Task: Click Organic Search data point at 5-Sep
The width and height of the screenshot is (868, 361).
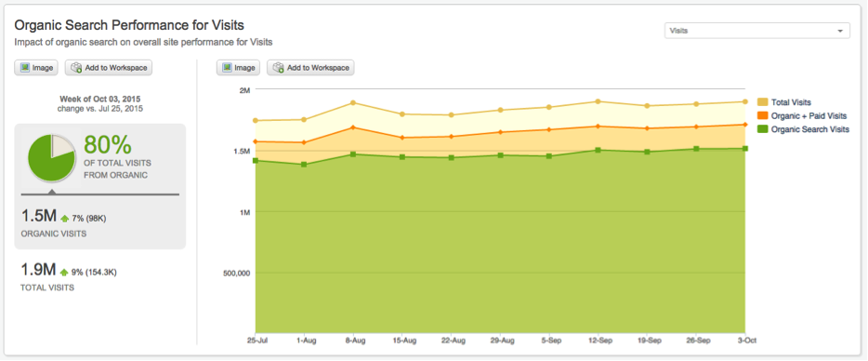Action: 549,156
